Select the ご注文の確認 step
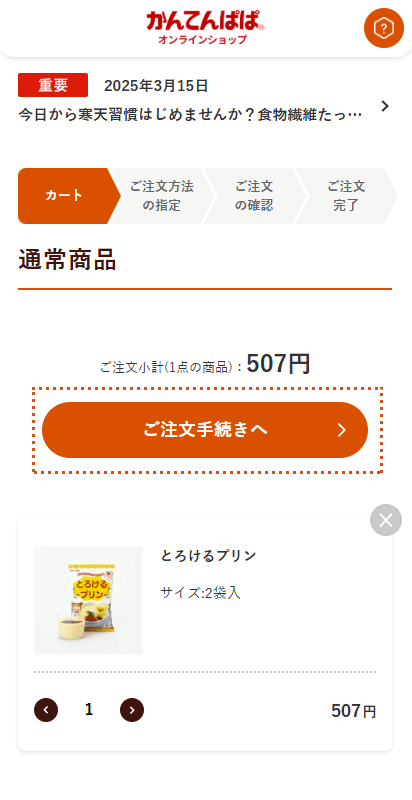 pos(254,196)
